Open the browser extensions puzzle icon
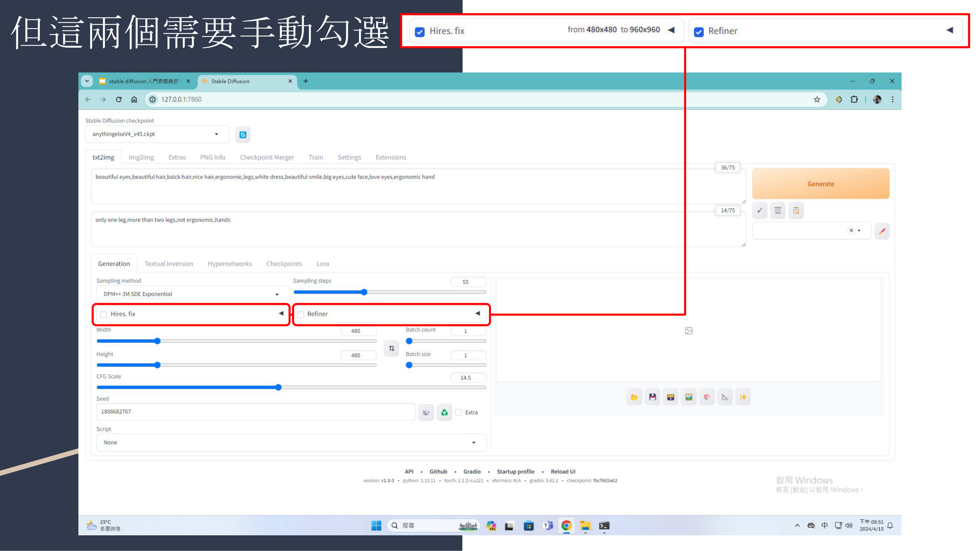The image size is (980, 551). coord(854,99)
